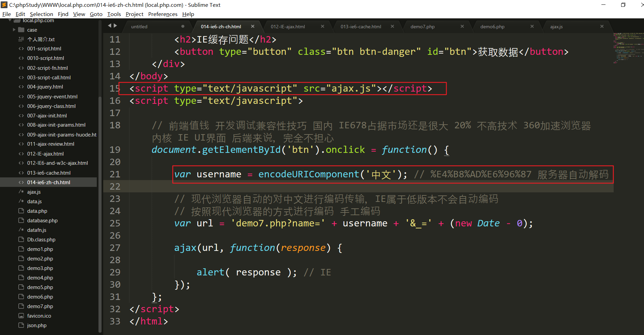Viewport: 644px width, 335px height.
Task: Open the Goto menu
Action: point(96,14)
